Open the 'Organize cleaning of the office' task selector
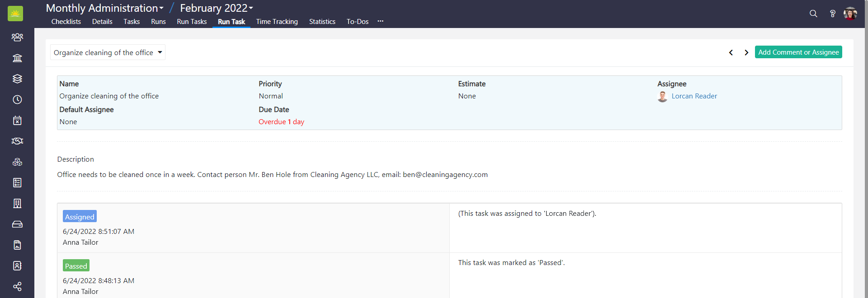Viewport: 868px width, 298px height. [108, 52]
